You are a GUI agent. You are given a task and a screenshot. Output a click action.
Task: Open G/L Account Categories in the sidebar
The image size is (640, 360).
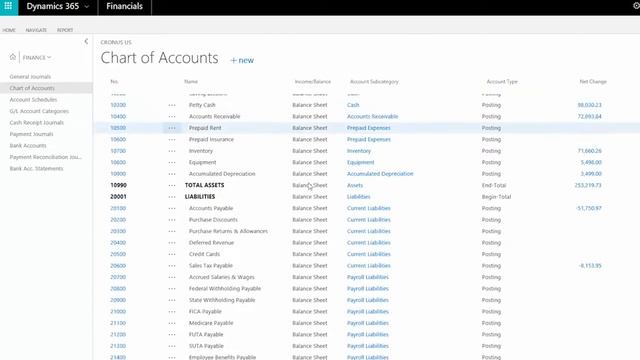39,111
